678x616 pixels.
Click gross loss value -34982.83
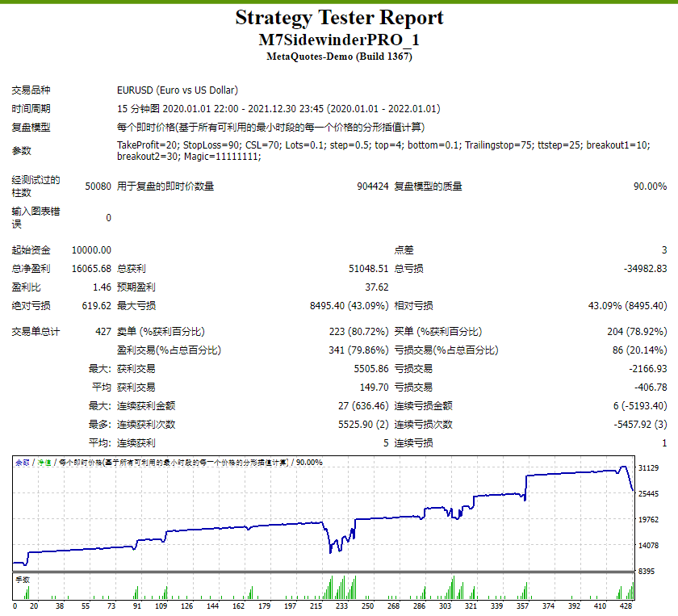click(645, 269)
